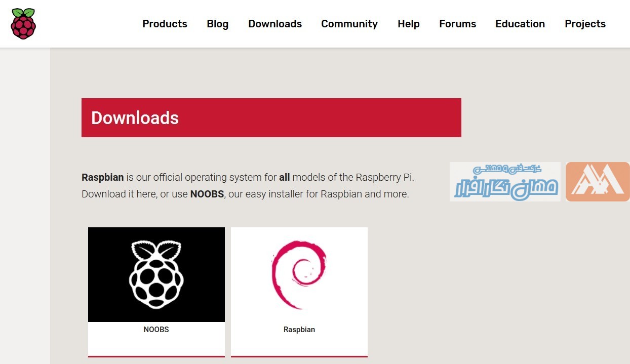
Task: Open the Community menu item
Action: (x=349, y=24)
